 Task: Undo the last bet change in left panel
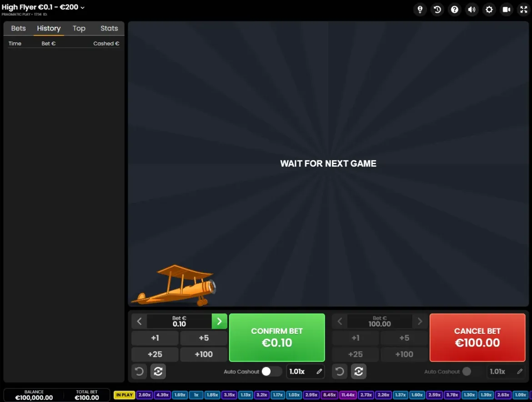[x=139, y=372]
